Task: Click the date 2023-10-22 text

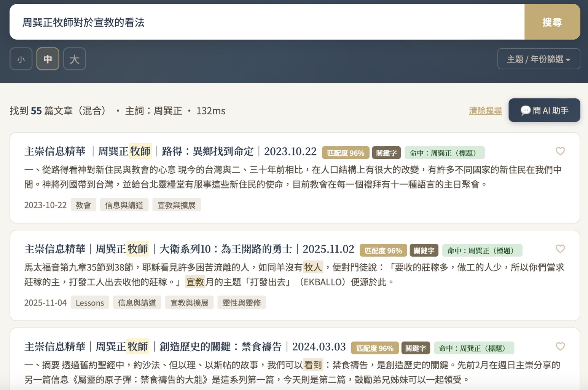Action: click(45, 205)
